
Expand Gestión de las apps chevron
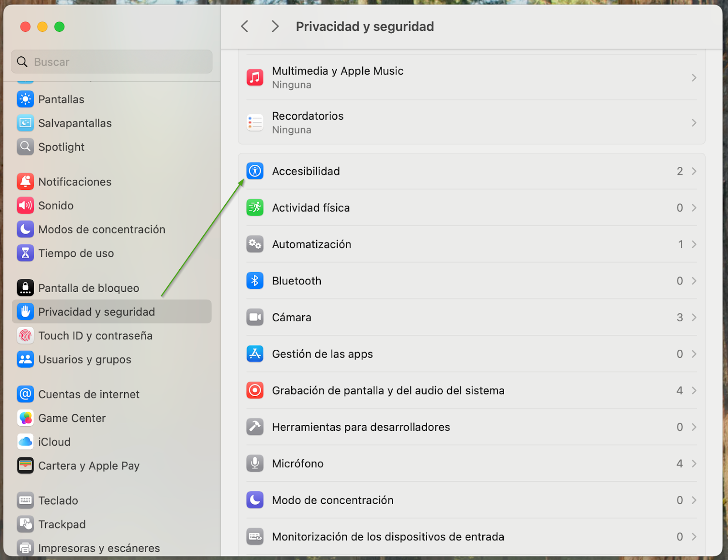tap(694, 354)
